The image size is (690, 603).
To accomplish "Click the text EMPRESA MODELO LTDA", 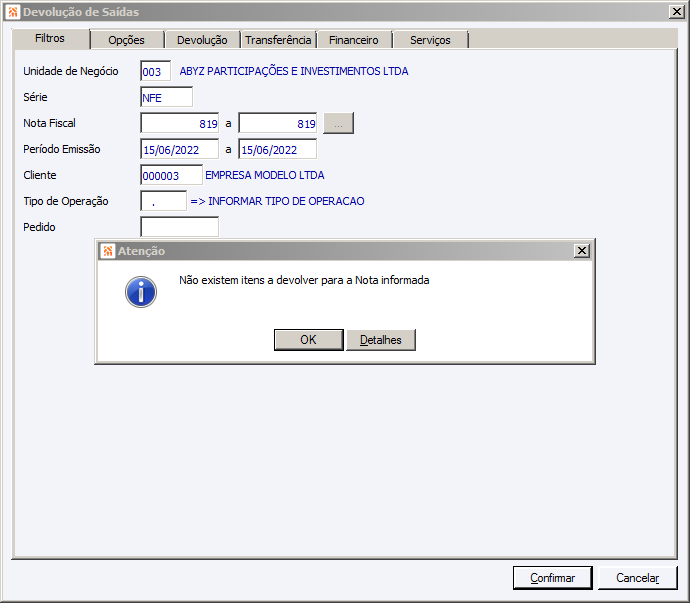I will 265,175.
